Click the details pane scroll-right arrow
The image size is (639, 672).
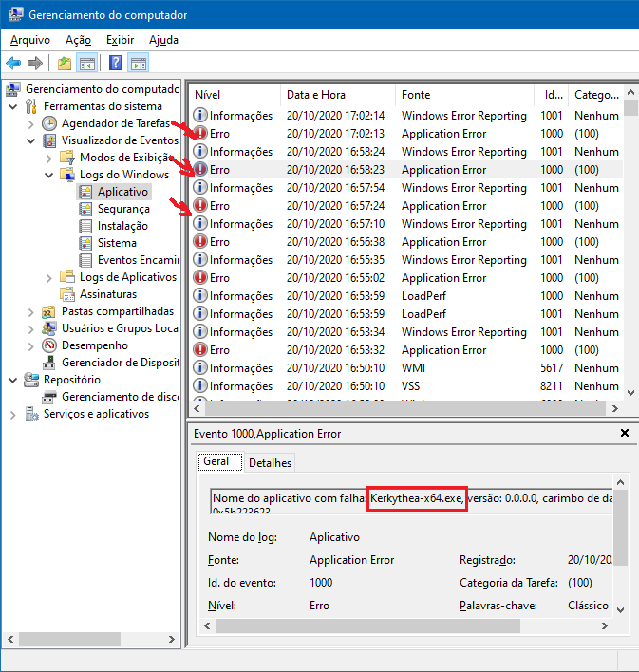(605, 625)
